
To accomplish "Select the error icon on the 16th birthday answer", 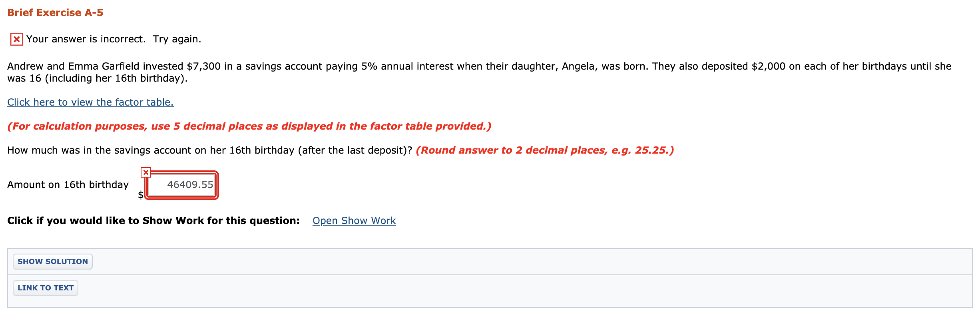I will pyautogui.click(x=146, y=171).
